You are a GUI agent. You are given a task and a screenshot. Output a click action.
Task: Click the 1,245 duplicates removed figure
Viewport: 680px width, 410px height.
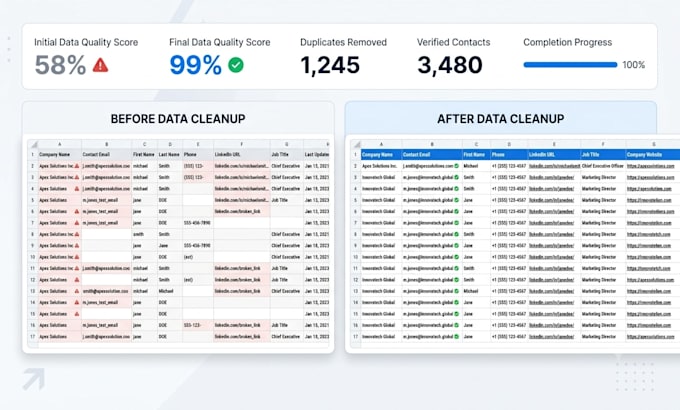pyautogui.click(x=330, y=65)
